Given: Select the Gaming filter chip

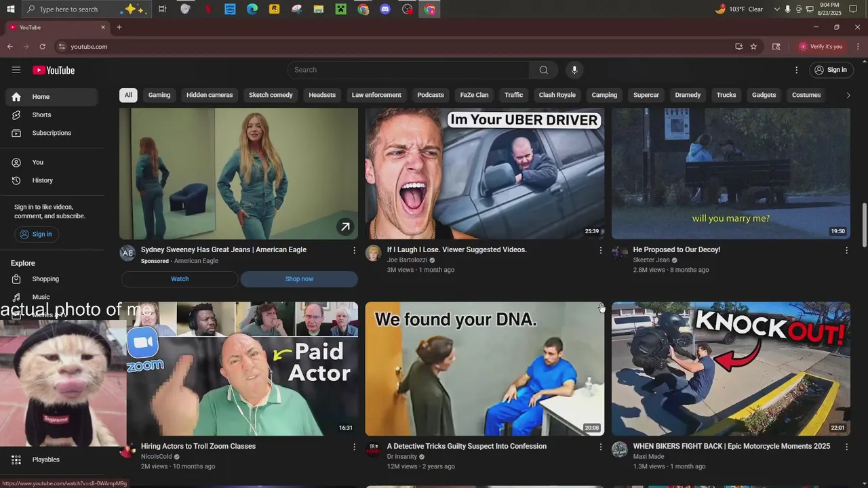Looking at the screenshot, I should click(159, 95).
